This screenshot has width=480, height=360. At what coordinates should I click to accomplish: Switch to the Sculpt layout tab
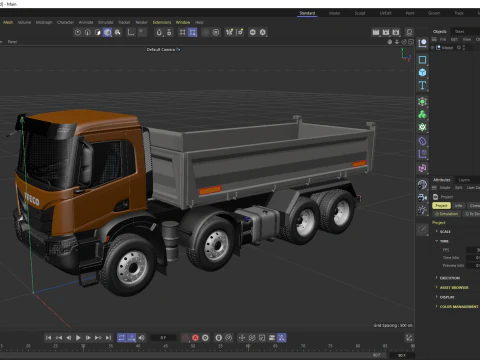click(360, 13)
